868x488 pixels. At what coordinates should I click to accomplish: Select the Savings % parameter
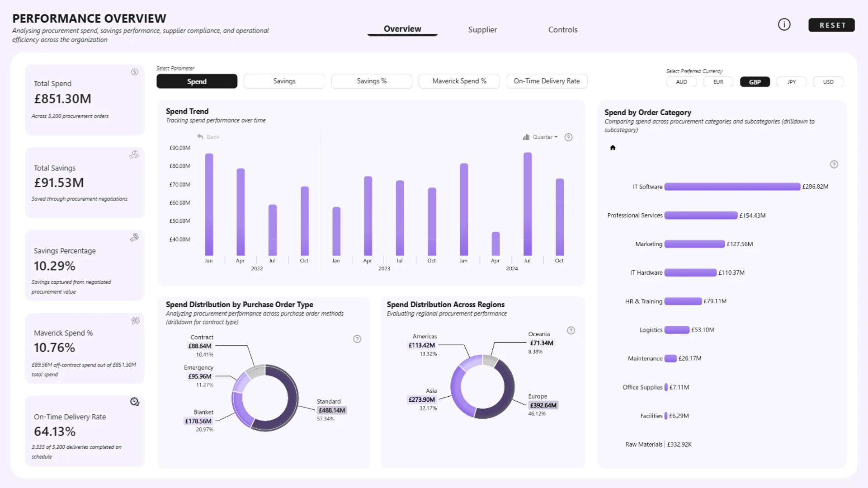pos(372,81)
